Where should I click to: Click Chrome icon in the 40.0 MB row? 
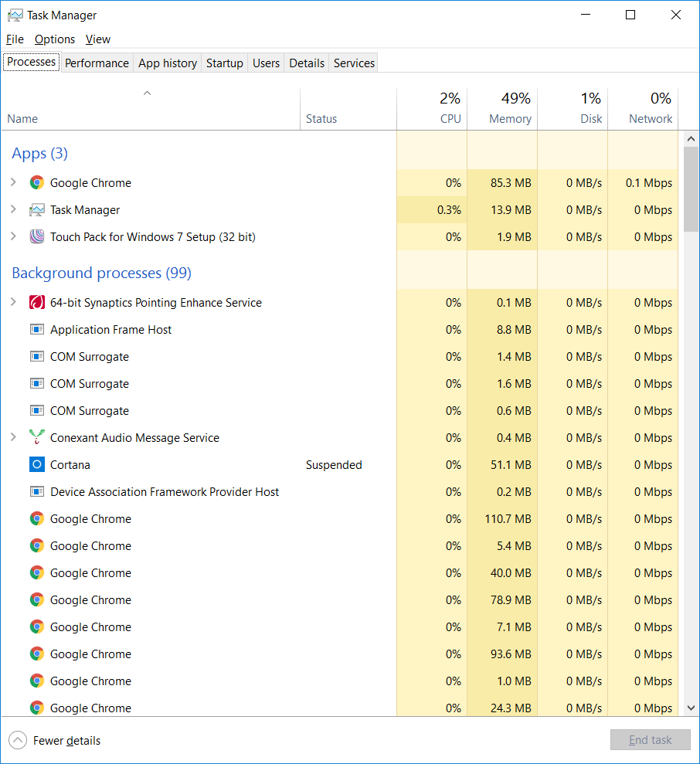(x=36, y=573)
